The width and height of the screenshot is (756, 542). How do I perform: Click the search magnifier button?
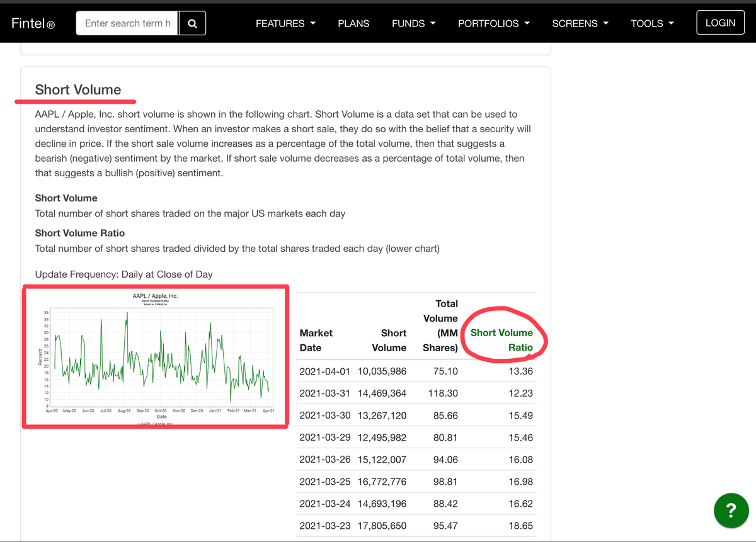tap(192, 23)
